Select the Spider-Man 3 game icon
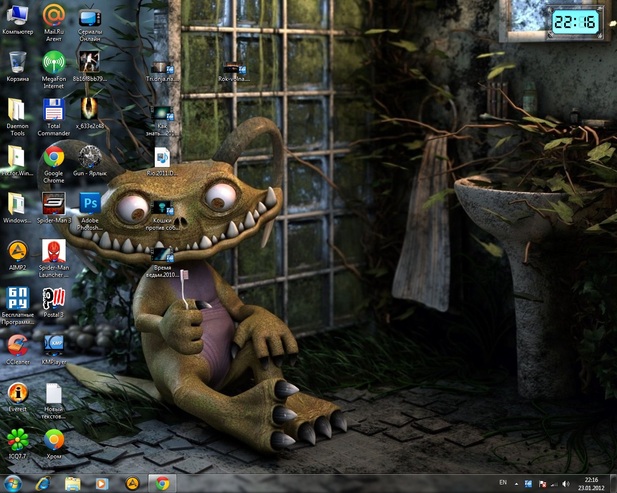This screenshot has height=493, width=617. (x=54, y=208)
